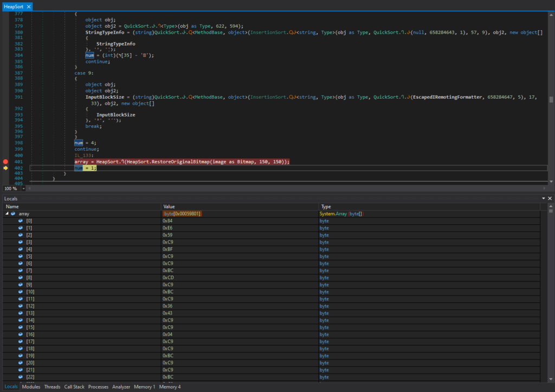Click the code editor vertical scrollbar thumb
Screen dimensions: 555x392
(x=551, y=99)
